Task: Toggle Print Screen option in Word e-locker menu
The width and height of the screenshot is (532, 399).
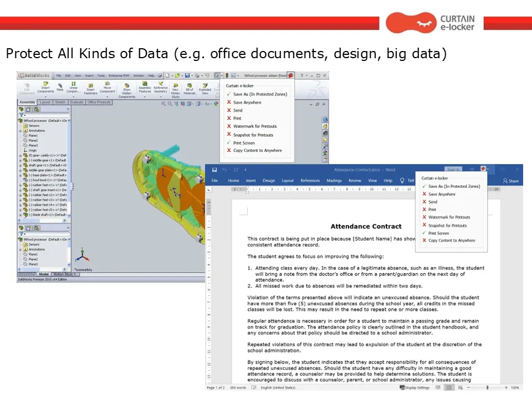Action: 436,233
